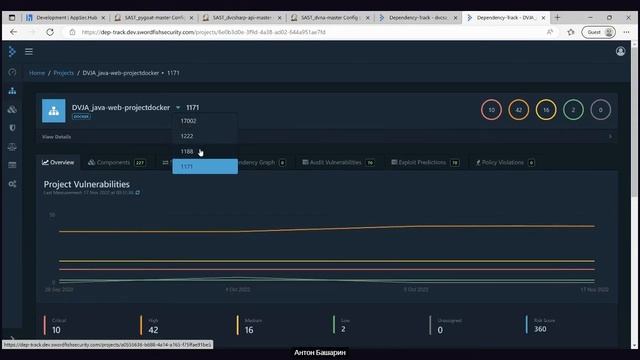
Task: Click the Low count circle showing 2
Action: (573, 110)
